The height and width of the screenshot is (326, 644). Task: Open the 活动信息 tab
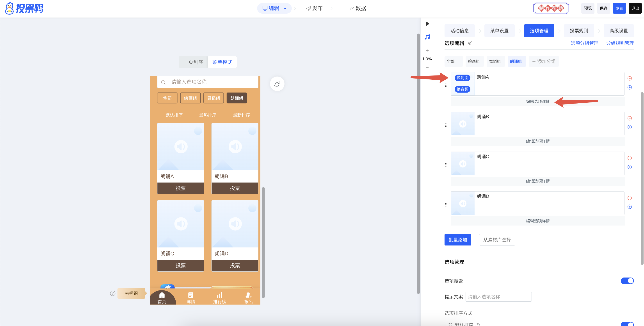(x=459, y=31)
